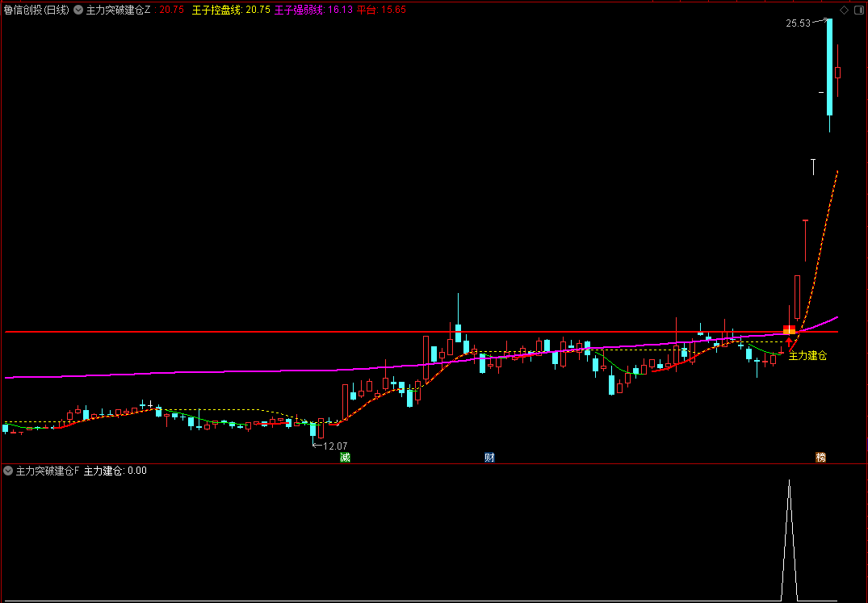Click the white spike peak in the sub-chart
868x603 pixels.
(x=789, y=483)
